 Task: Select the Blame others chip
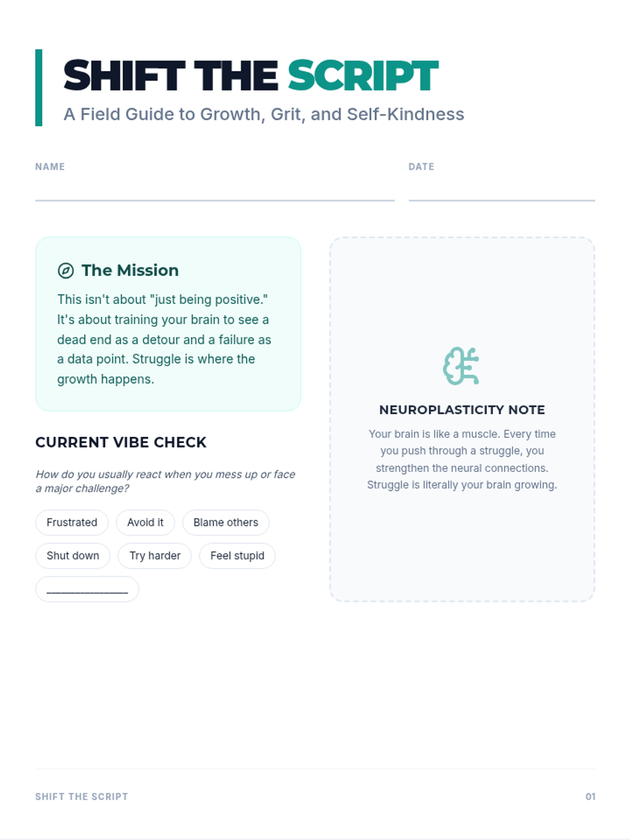click(x=226, y=522)
